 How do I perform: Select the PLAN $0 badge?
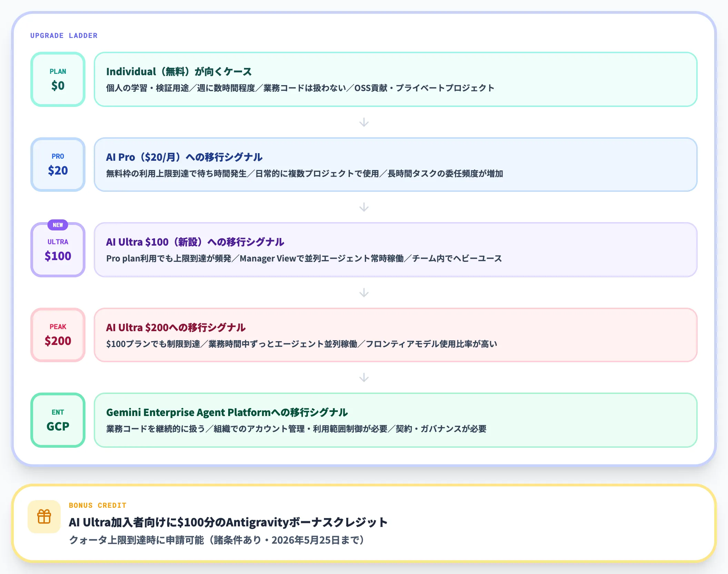coord(58,79)
